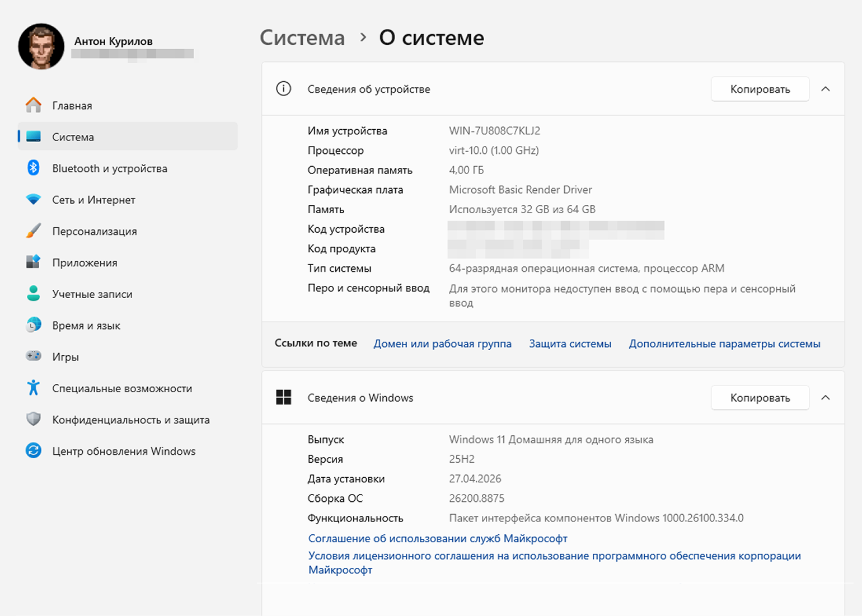Click the Имя устройства label

347,130
